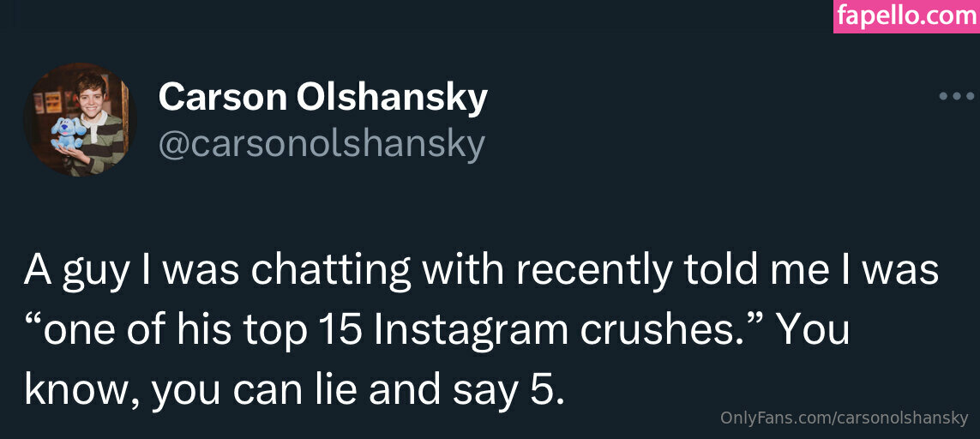Click the round profile avatar picture
The image size is (980, 439).
(x=80, y=119)
